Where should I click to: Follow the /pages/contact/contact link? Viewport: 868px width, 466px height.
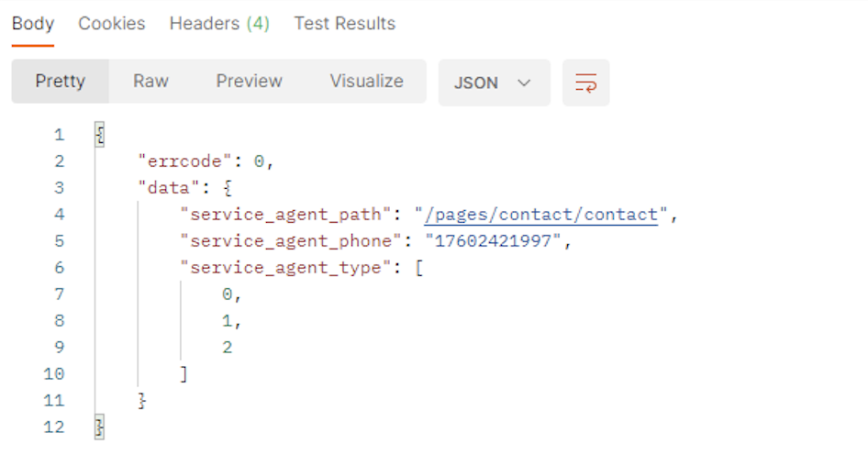(x=540, y=215)
